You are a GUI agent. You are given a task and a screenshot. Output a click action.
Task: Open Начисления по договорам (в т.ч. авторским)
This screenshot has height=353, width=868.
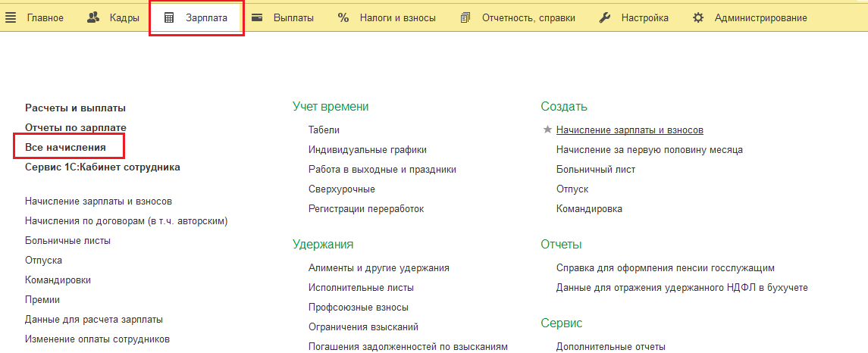coord(127,220)
